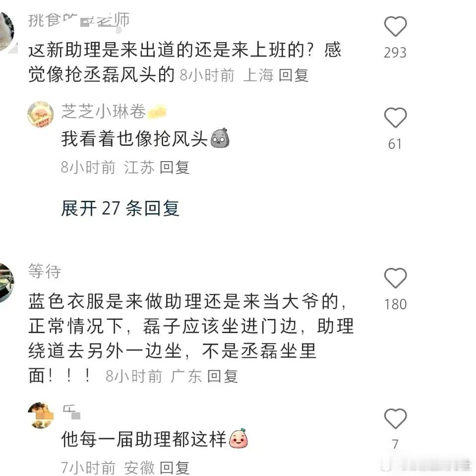Select the comment text 我看着也像抢风头
Screen dimensions: 476x476
point(134,138)
